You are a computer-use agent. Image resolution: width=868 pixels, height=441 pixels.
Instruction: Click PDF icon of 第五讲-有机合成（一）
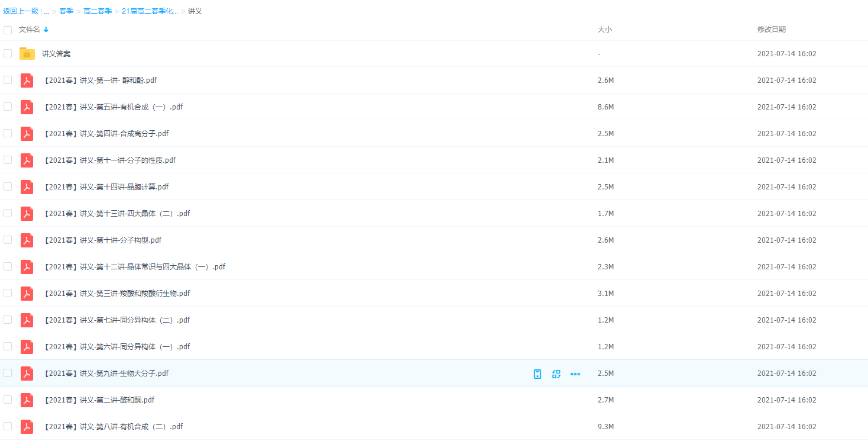[27, 107]
